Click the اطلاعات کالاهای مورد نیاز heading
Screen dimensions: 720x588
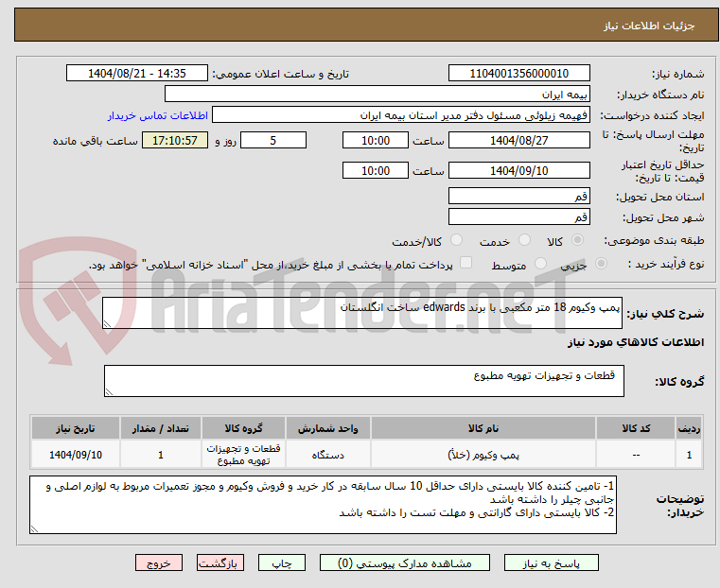pyautogui.click(x=636, y=342)
